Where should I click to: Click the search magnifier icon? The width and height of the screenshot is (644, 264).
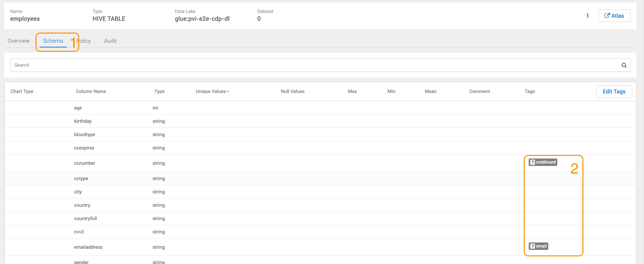click(x=624, y=65)
